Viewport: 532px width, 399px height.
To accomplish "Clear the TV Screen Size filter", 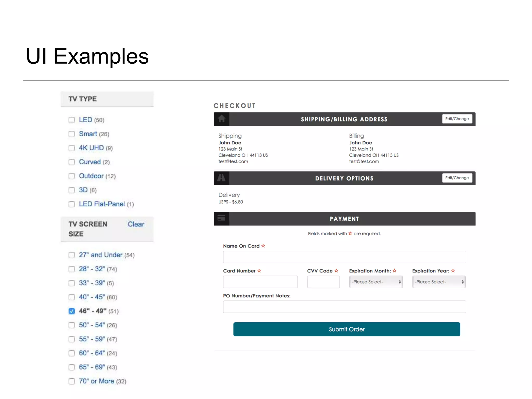I will point(136,224).
